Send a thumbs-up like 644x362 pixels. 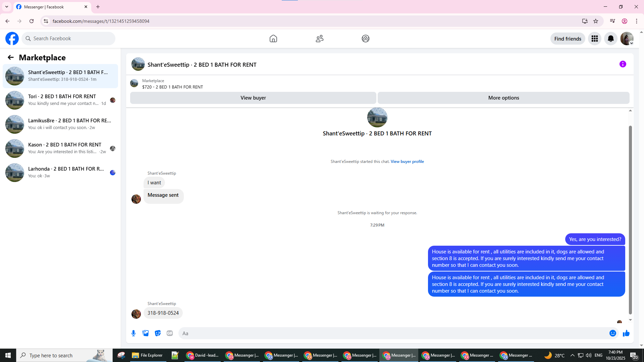(x=626, y=333)
